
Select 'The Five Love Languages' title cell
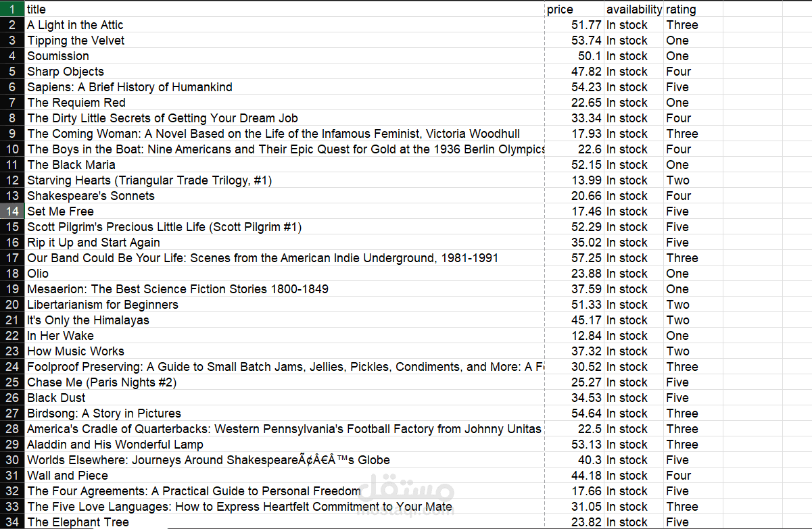[285, 507]
